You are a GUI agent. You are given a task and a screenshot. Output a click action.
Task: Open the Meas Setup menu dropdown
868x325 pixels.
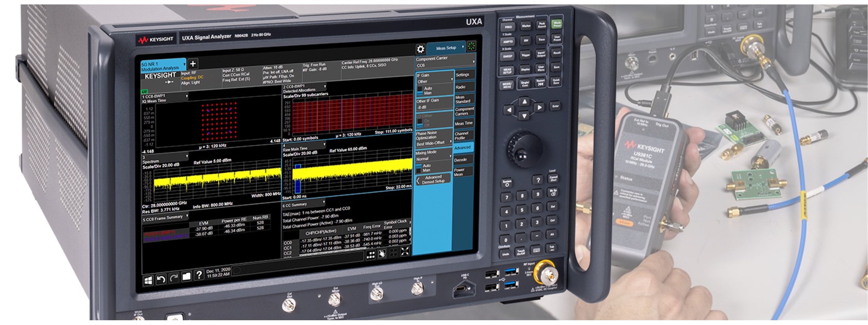(446, 48)
